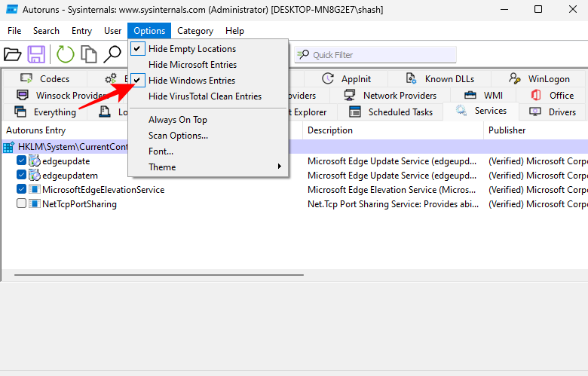Image resolution: width=588 pixels, height=376 pixels.
Task: Choose Font... in Options menu
Action: point(161,151)
